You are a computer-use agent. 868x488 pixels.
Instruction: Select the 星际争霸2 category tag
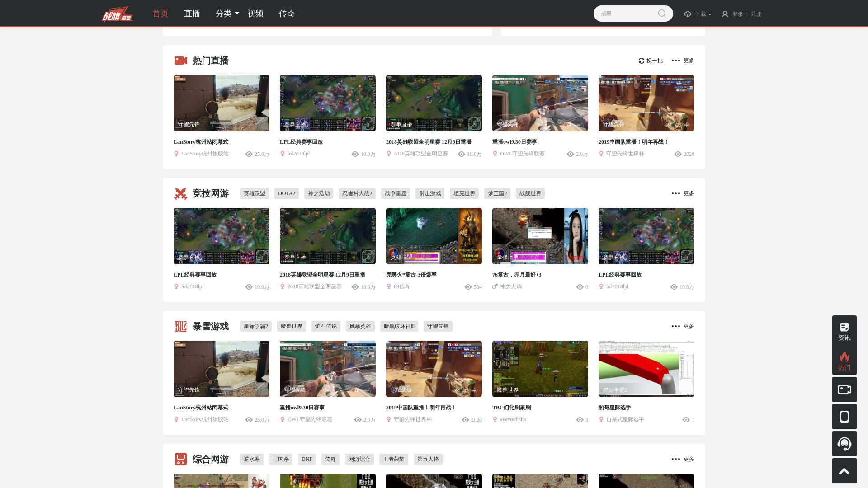pos(256,326)
